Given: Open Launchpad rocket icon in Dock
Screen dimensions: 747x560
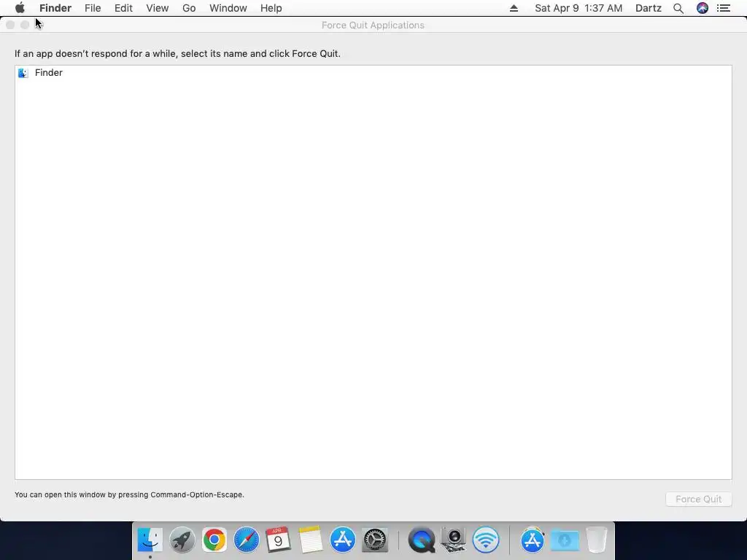Looking at the screenshot, I should pyautogui.click(x=182, y=540).
